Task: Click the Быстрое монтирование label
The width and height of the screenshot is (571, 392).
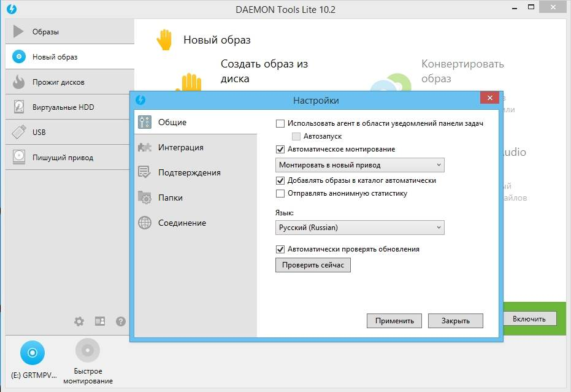Action: (88, 376)
